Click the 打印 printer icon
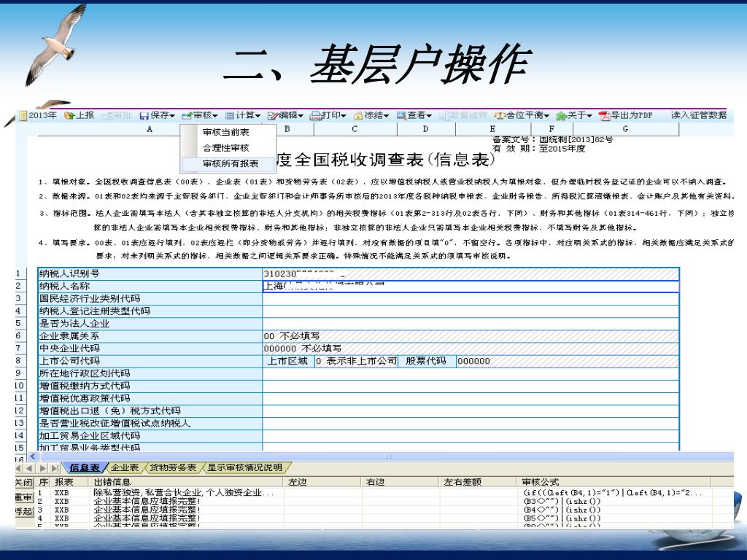This screenshot has height=560, width=747. coord(315,116)
